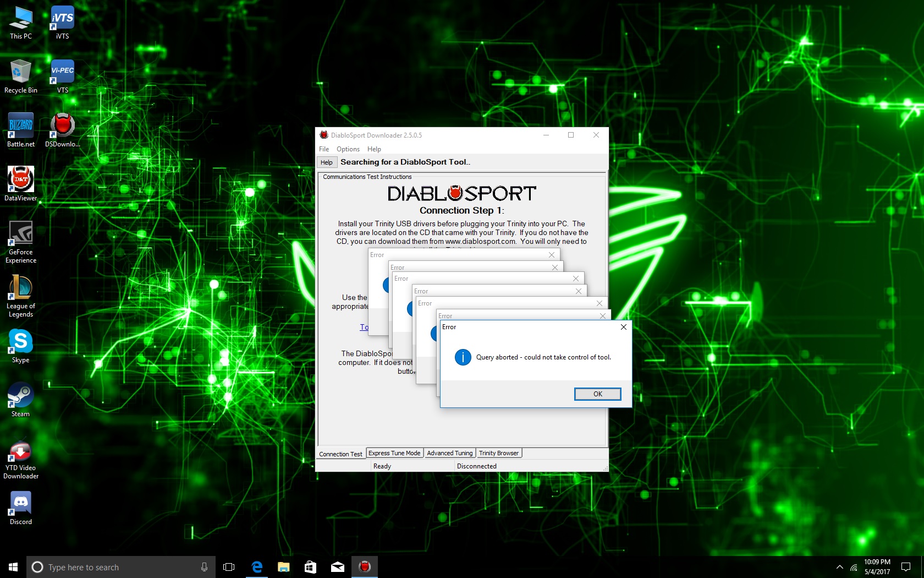Open the Options menu
This screenshot has width=924, height=578.
(x=348, y=149)
